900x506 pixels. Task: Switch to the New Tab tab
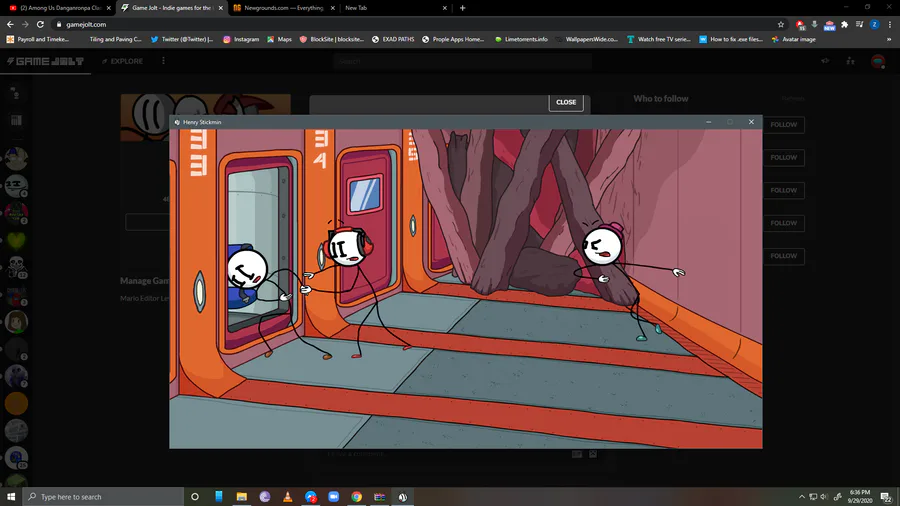pyautogui.click(x=395, y=8)
